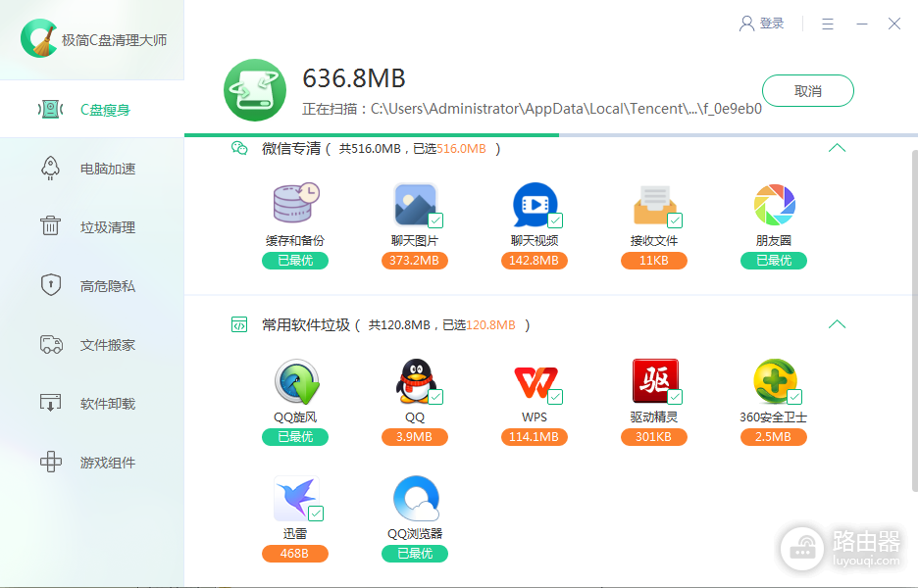
Task: Cancel the scan with 取消 button
Action: 808,91
